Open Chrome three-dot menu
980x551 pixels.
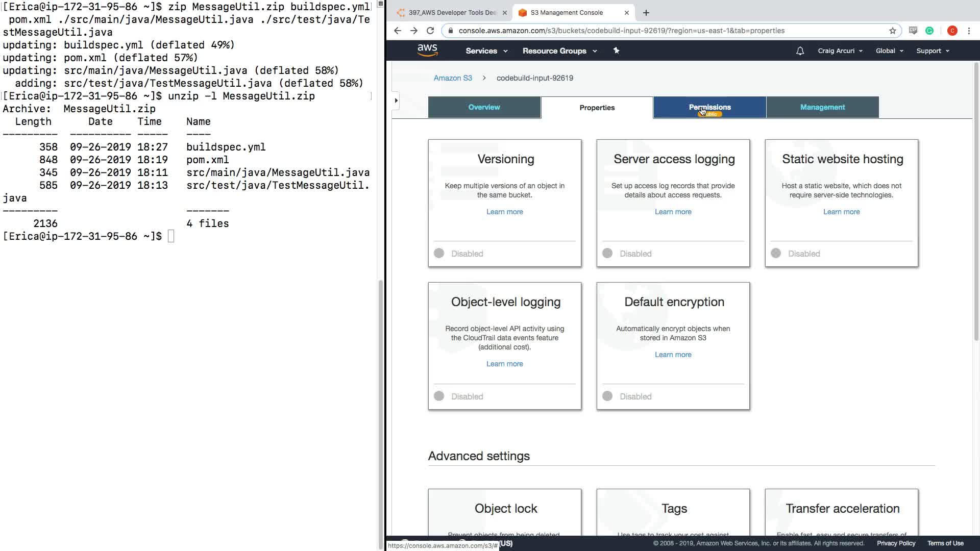(x=969, y=31)
